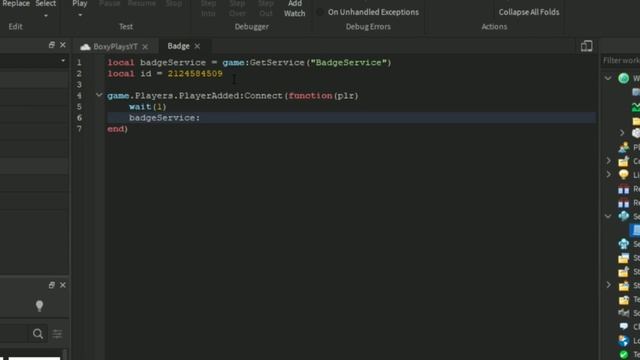The height and width of the screenshot is (360, 640).
Task: Close the BoxyPlaysYT tab
Action: click(x=145, y=47)
